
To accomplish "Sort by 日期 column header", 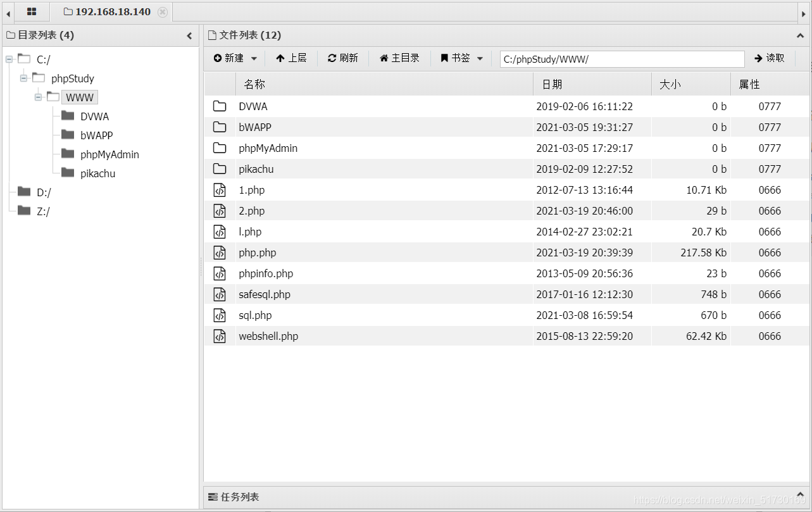I will pos(592,84).
